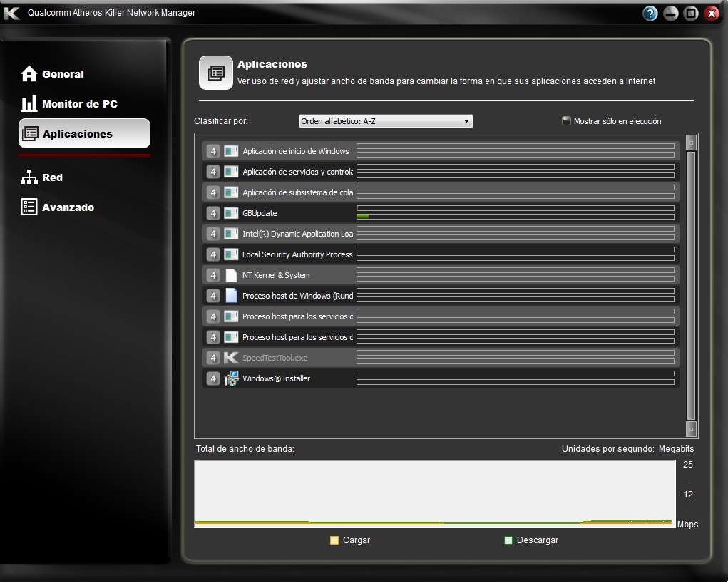Click the Windows Installer icon
The height and width of the screenshot is (583, 728).
click(231, 378)
